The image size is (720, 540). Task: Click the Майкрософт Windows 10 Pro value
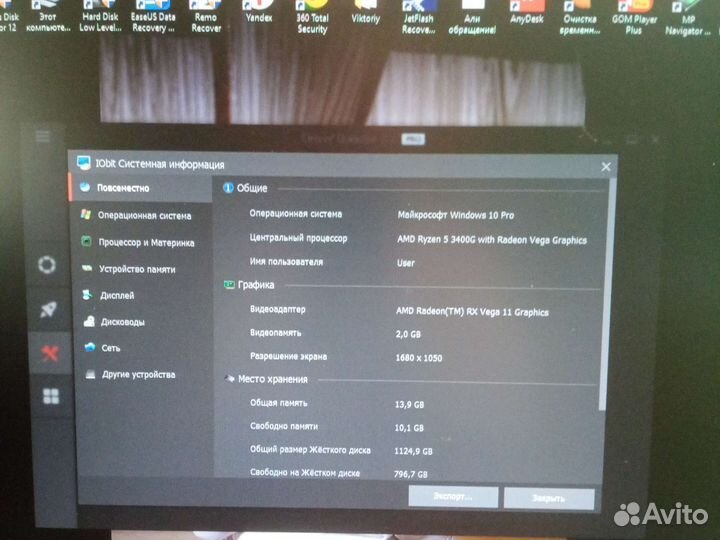(x=456, y=214)
